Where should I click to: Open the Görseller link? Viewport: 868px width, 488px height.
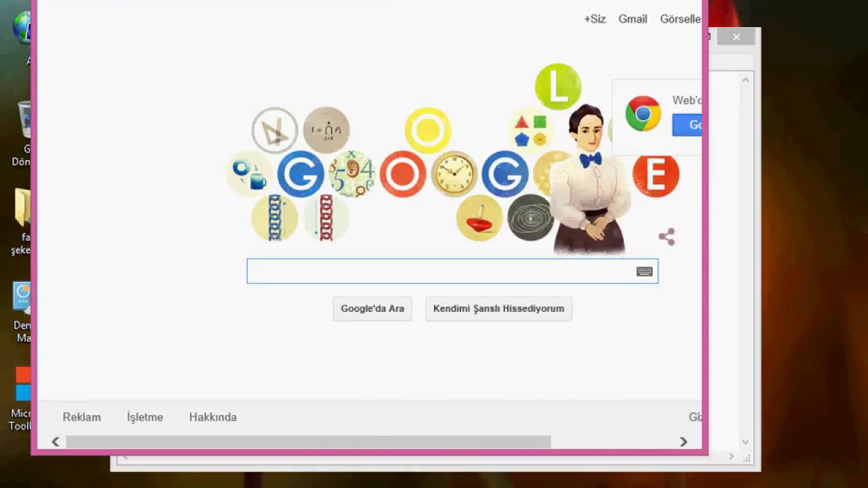(x=681, y=19)
